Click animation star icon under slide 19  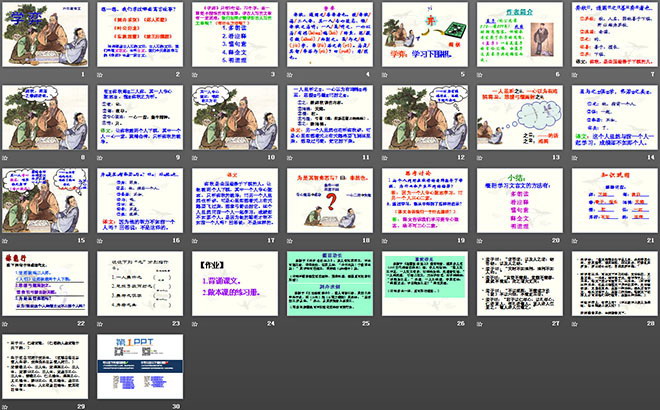pyautogui.click(x=385, y=241)
